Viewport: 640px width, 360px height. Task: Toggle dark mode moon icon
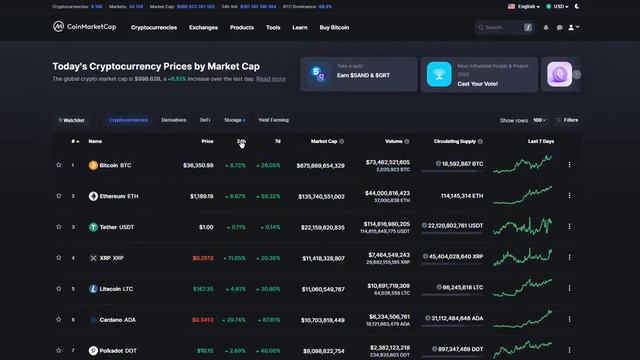coord(577,6)
